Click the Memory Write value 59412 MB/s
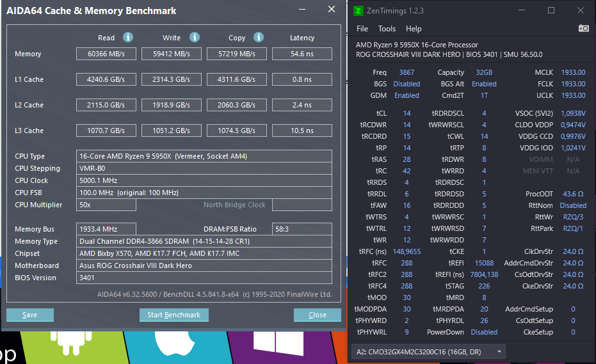596x364 pixels. point(172,54)
